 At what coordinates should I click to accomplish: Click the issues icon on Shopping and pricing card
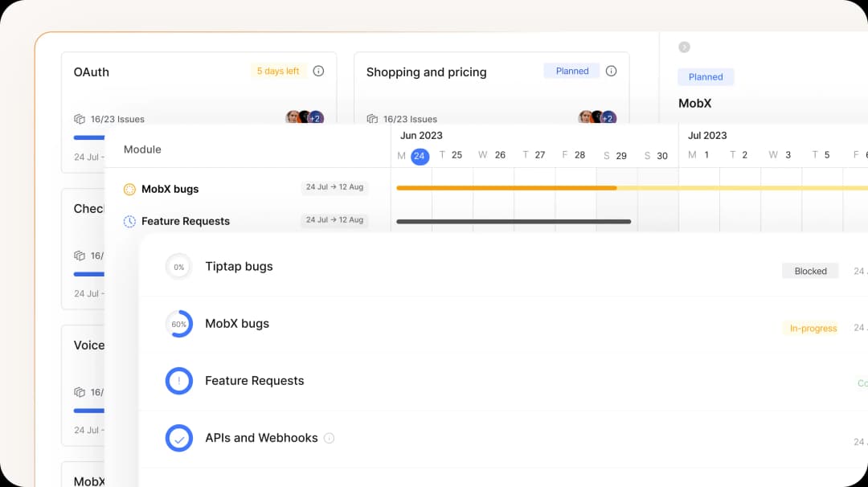[371, 118]
